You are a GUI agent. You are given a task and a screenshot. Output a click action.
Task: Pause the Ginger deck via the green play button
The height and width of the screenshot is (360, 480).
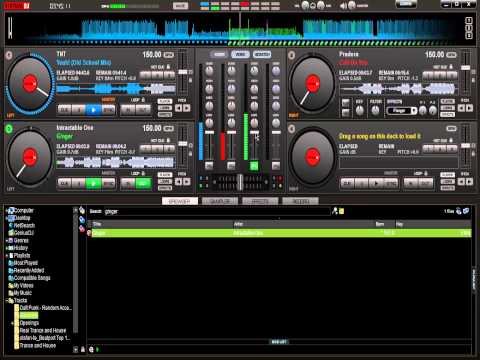click(94, 183)
